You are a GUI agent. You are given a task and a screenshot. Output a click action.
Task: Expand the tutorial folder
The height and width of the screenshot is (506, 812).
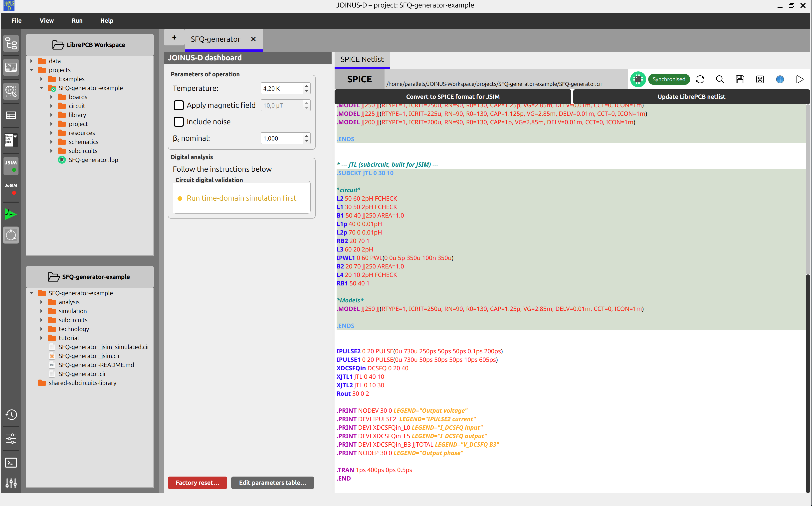coord(41,338)
